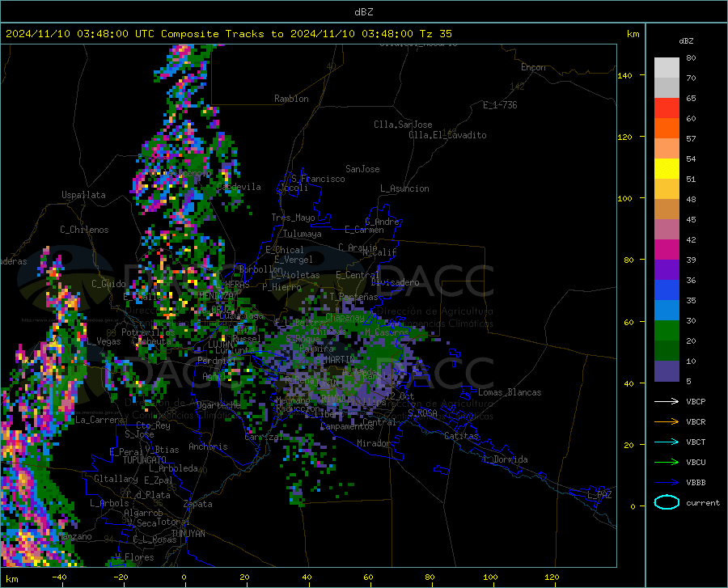
Task: Click the blue 35-36 dBZ swatch
Action: coord(667,290)
